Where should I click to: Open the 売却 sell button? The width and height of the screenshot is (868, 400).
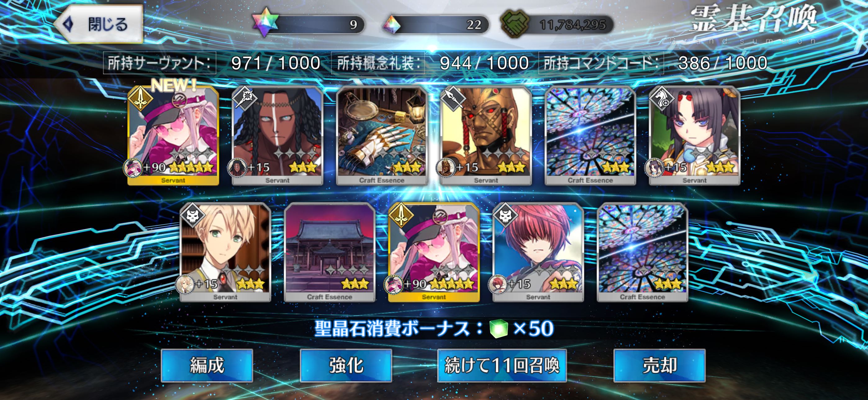tap(659, 365)
